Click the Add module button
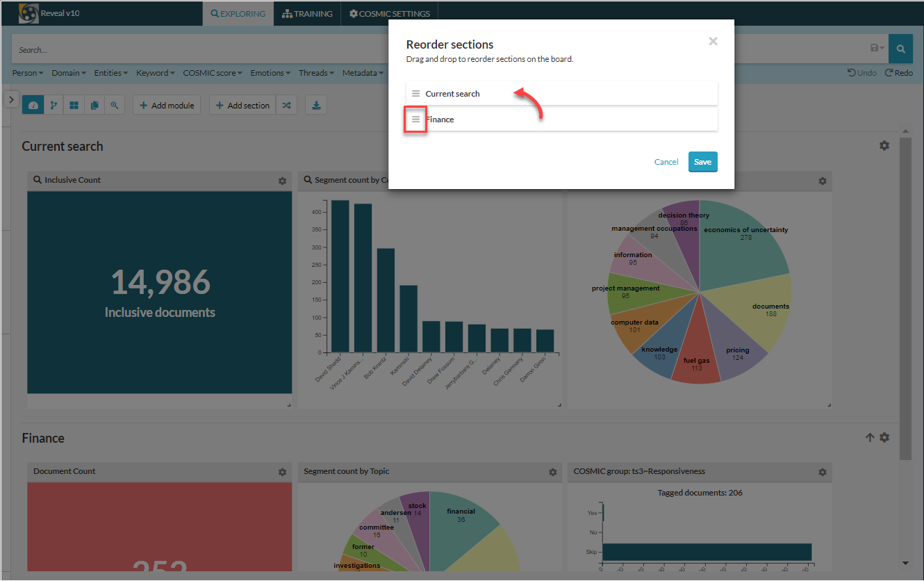The image size is (924, 581). tap(167, 106)
